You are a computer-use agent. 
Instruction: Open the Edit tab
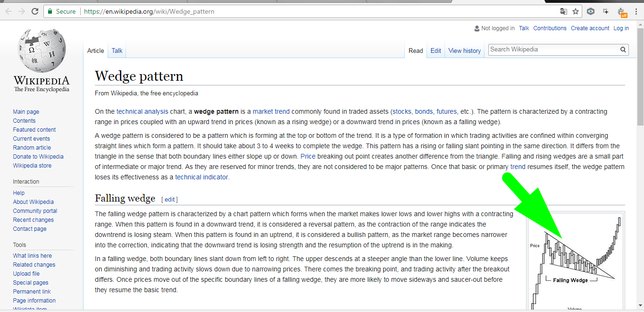[x=436, y=51]
